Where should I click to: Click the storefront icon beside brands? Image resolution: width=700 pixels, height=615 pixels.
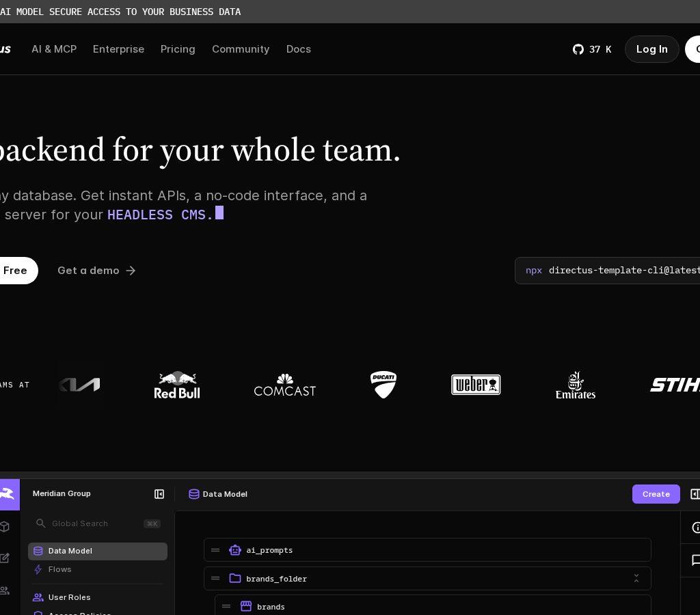click(246, 606)
